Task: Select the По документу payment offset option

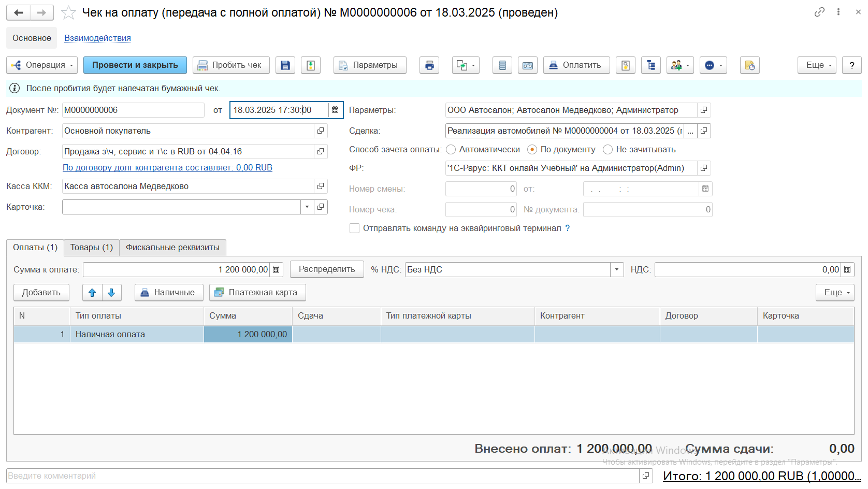Action: [532, 150]
